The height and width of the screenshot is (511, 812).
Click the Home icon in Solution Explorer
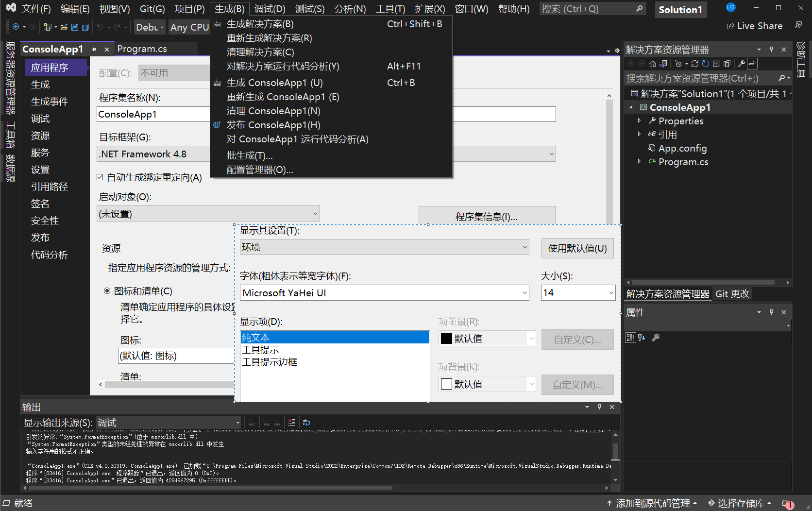click(653, 64)
